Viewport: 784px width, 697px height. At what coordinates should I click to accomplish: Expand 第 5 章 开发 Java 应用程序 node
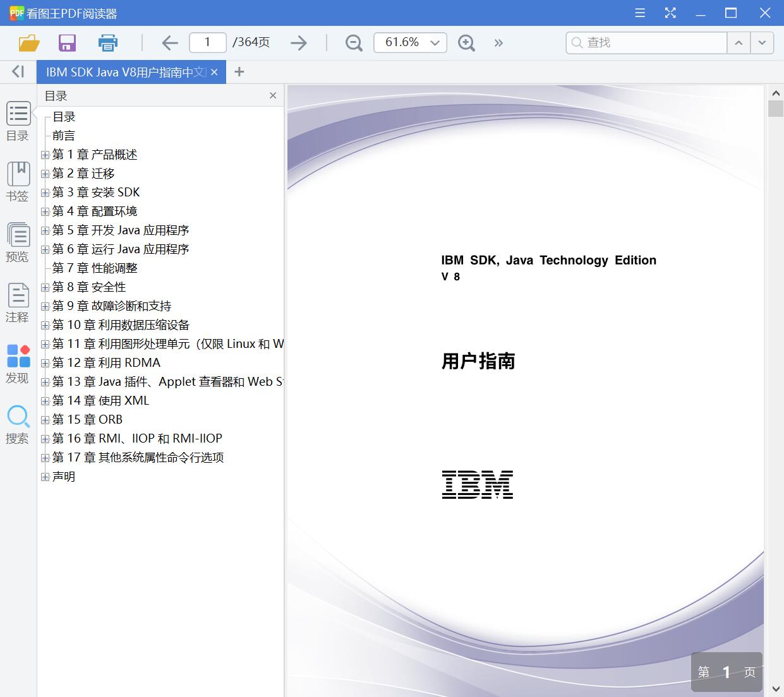click(45, 230)
